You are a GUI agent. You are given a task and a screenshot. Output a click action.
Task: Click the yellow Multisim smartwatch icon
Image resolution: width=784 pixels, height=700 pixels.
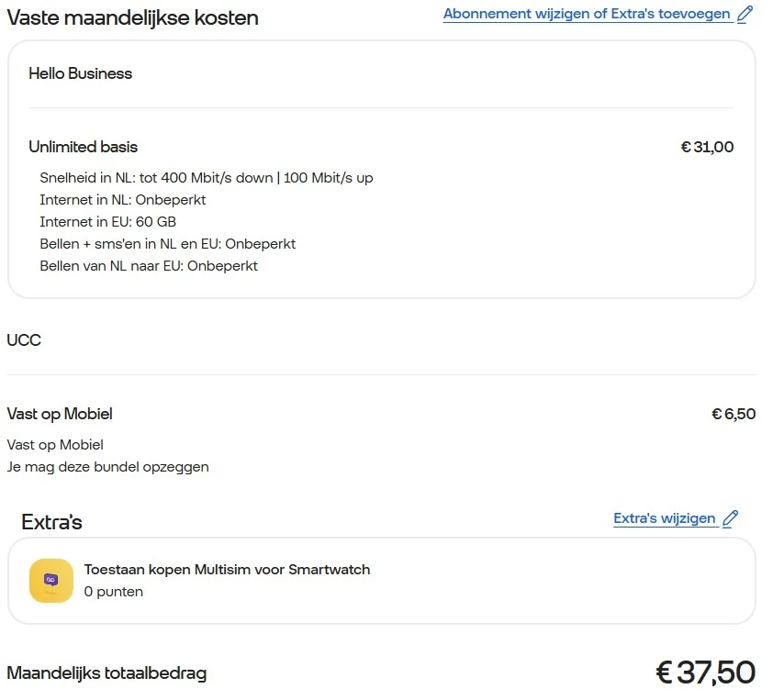(50, 580)
